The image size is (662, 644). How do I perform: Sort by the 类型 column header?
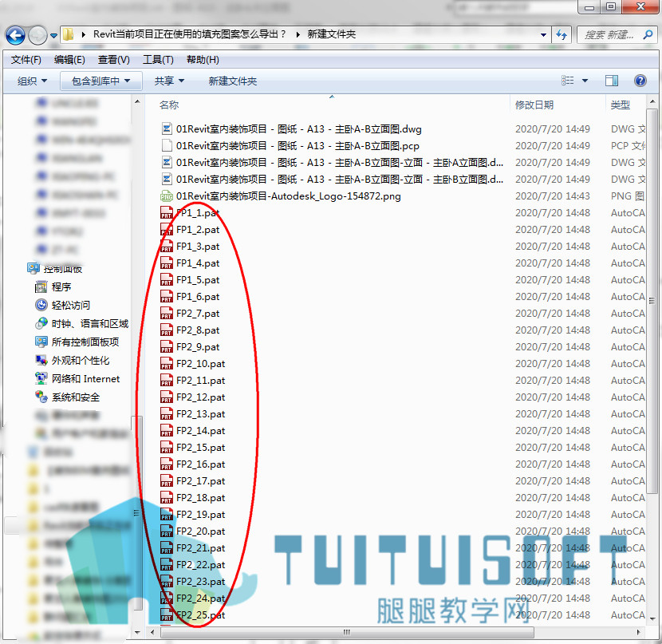coord(621,105)
